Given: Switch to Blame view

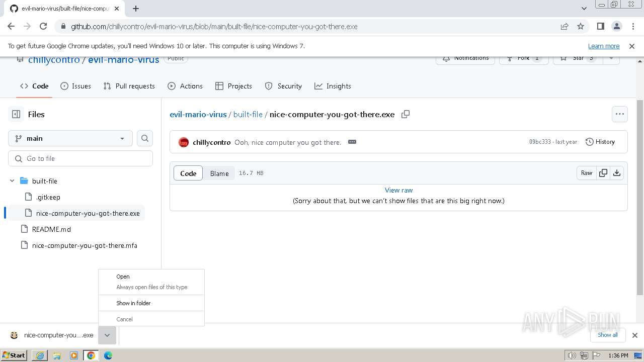Looking at the screenshot, I should 219,173.
